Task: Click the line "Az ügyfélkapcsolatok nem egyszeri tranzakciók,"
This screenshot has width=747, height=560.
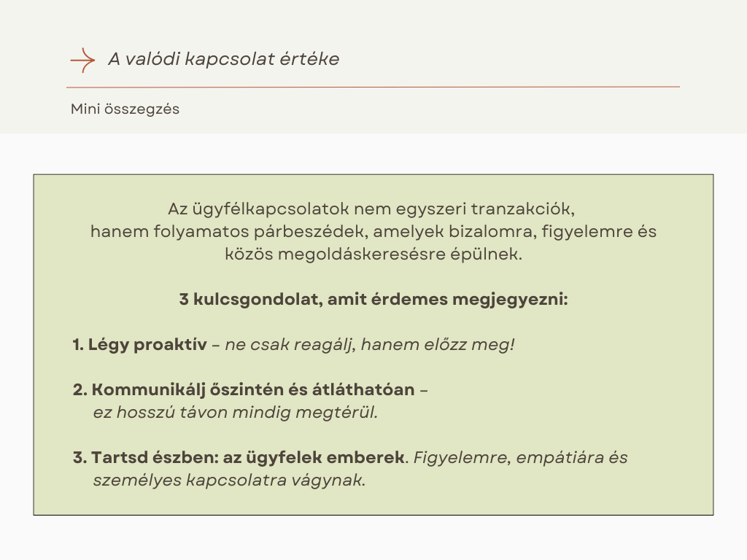Action: [x=373, y=209]
